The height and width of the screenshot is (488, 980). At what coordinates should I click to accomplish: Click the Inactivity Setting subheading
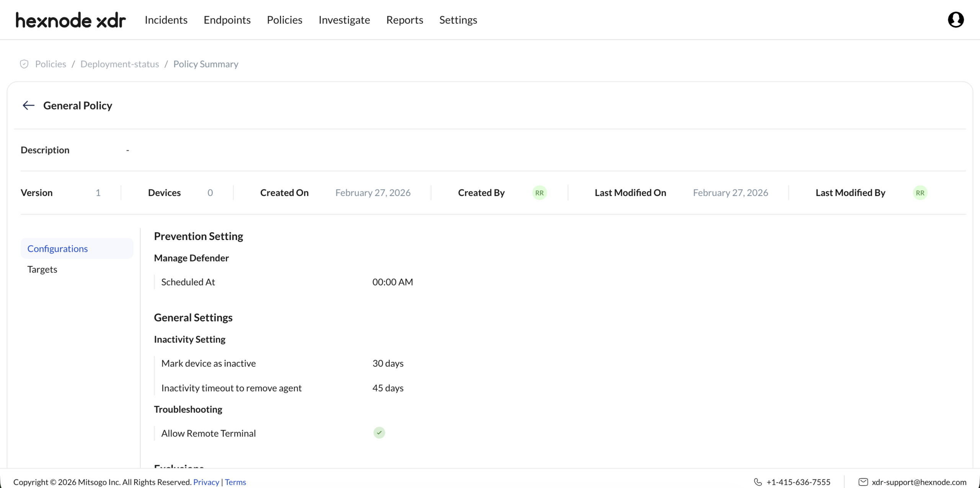[x=189, y=339]
